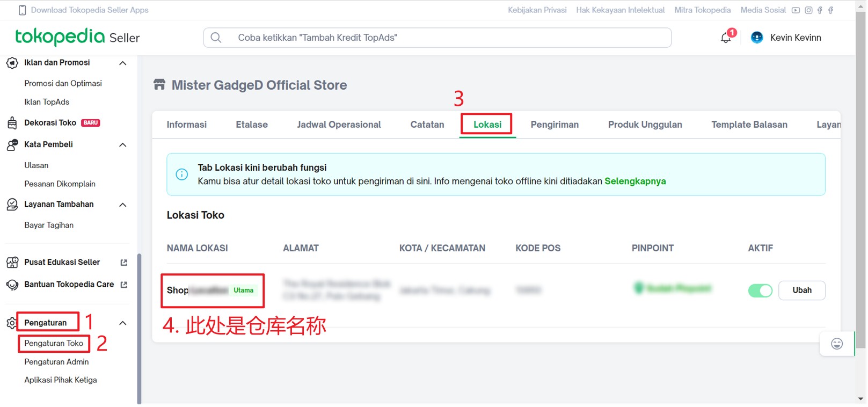Collapse the Kata Pembeli section
868x407 pixels.
click(x=122, y=145)
